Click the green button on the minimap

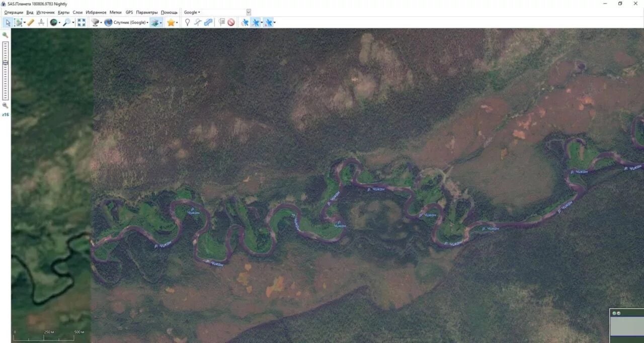tap(614, 313)
